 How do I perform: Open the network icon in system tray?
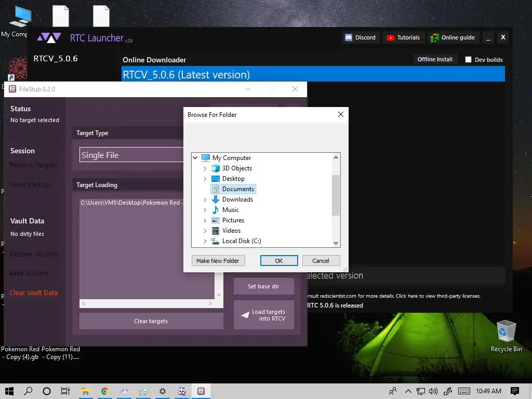coord(421,391)
